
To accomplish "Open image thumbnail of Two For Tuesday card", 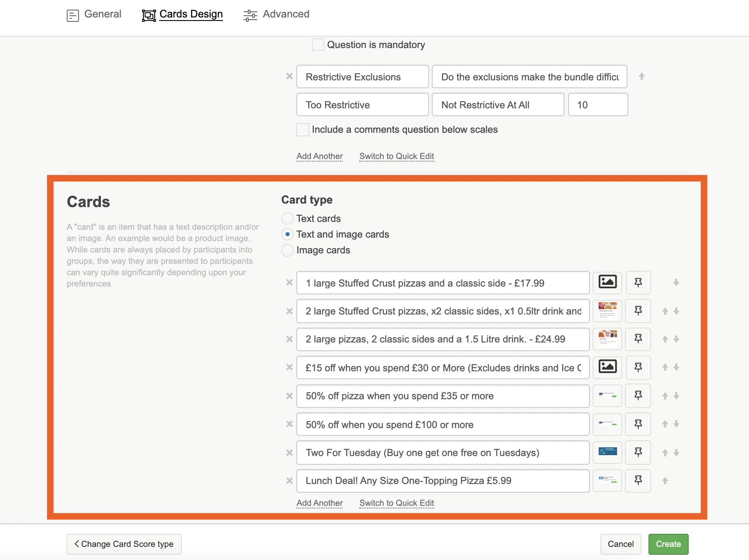I will click(607, 452).
